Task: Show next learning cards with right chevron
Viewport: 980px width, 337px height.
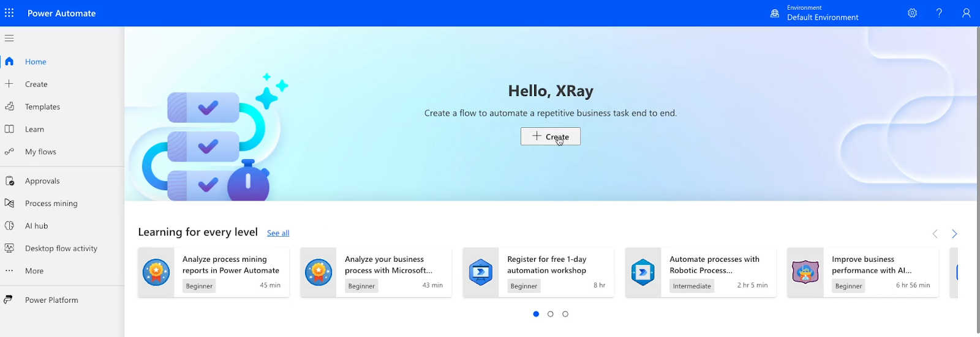Action: (954, 234)
